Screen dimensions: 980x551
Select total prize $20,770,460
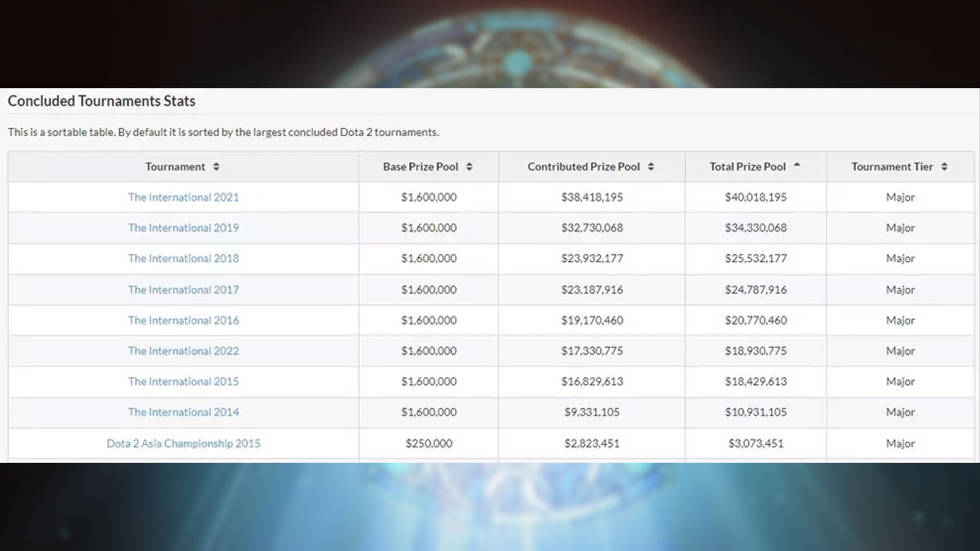[756, 321]
